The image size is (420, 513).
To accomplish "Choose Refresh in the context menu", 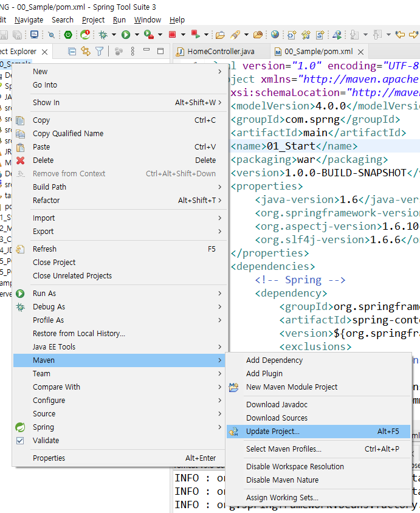I will [x=120, y=249].
